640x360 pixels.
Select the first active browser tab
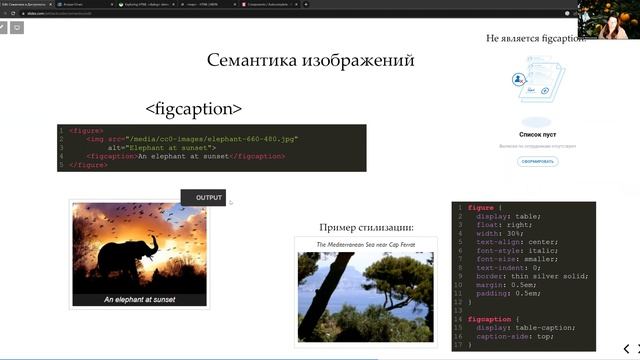27,4
